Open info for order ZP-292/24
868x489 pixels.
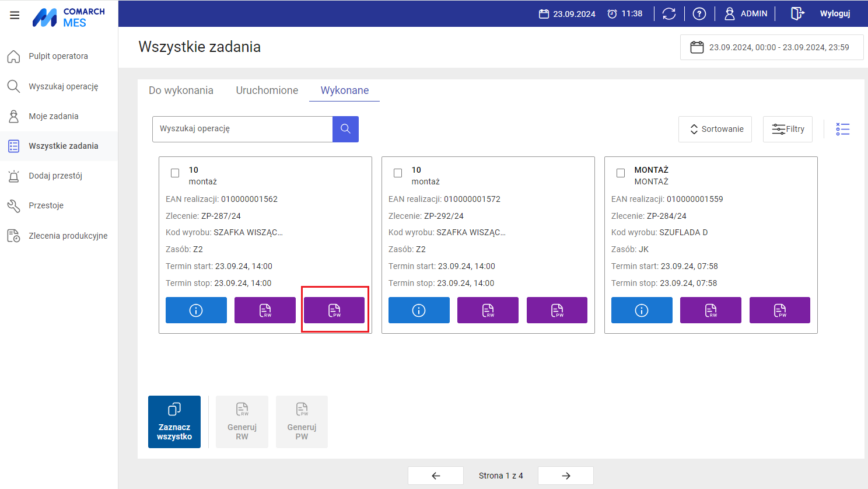419,310
